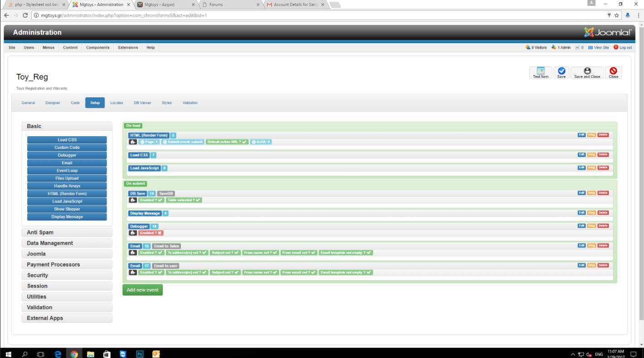Click the Drag handle on Display Message row

point(591,212)
